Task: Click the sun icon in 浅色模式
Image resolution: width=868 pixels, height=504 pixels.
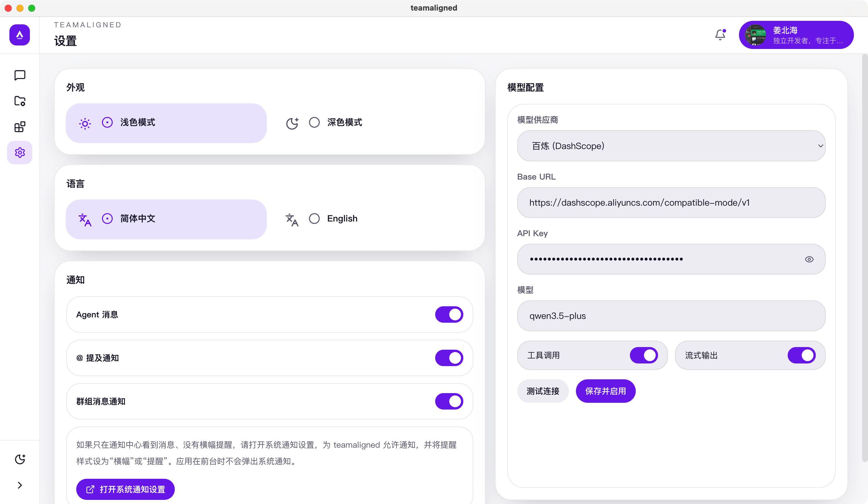Action: click(85, 123)
